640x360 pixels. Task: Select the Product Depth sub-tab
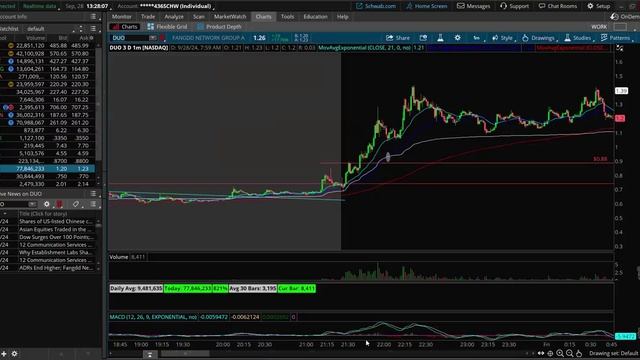(219, 27)
